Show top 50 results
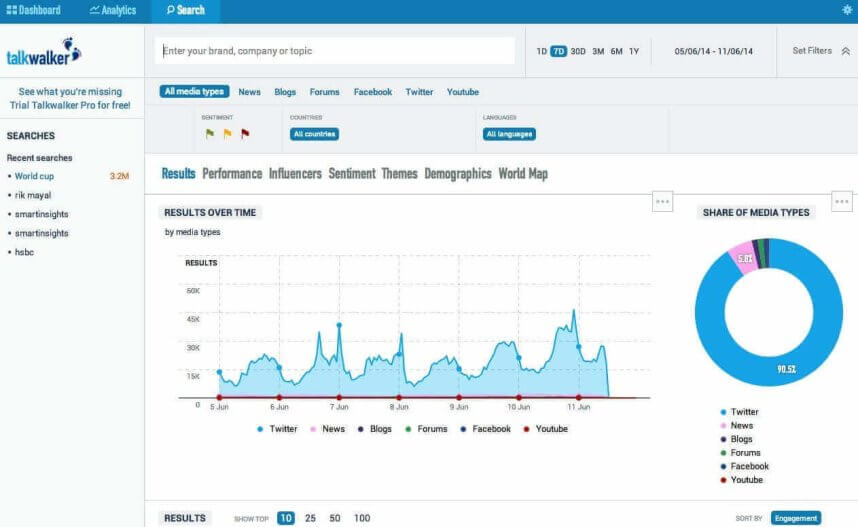 pos(335,518)
